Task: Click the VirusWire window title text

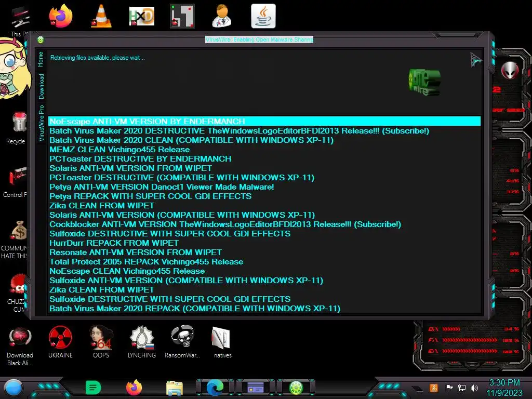Action: pos(259,39)
